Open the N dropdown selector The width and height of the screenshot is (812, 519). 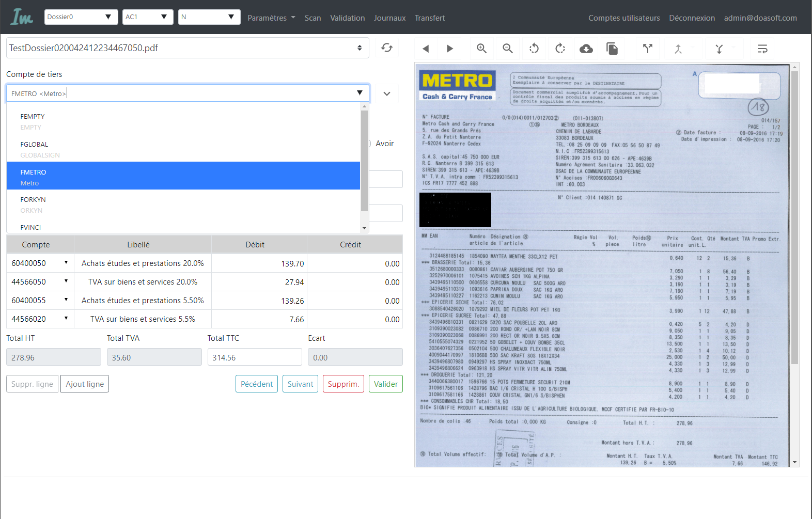(209, 17)
